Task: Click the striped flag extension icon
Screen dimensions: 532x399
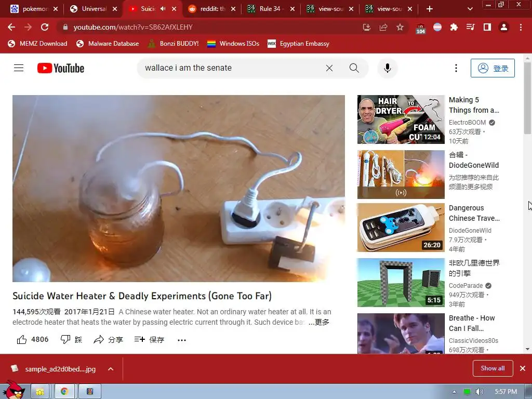Action: click(437, 27)
